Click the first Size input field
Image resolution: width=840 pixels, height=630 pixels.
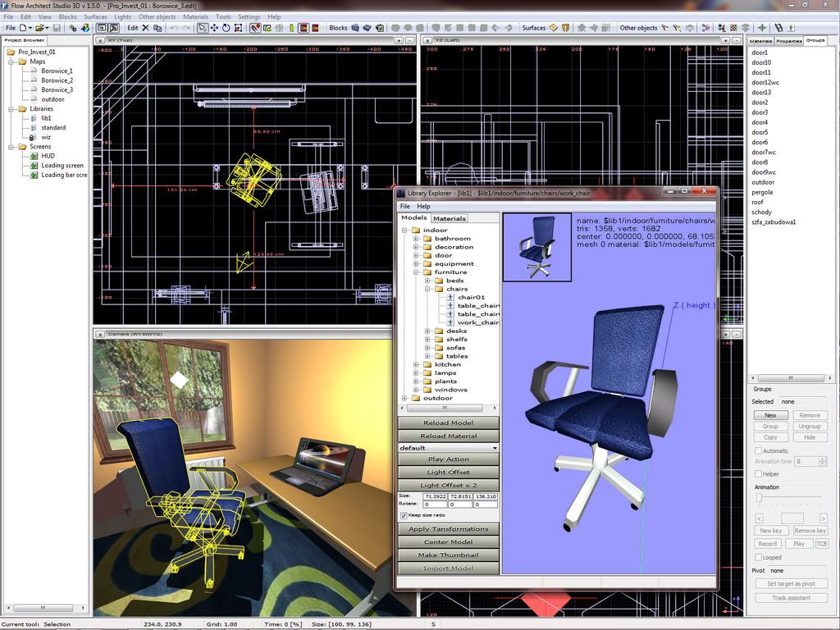pos(435,496)
